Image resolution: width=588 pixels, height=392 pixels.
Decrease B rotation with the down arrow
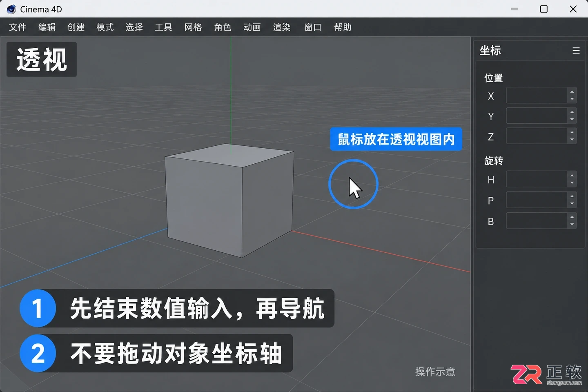tap(572, 225)
